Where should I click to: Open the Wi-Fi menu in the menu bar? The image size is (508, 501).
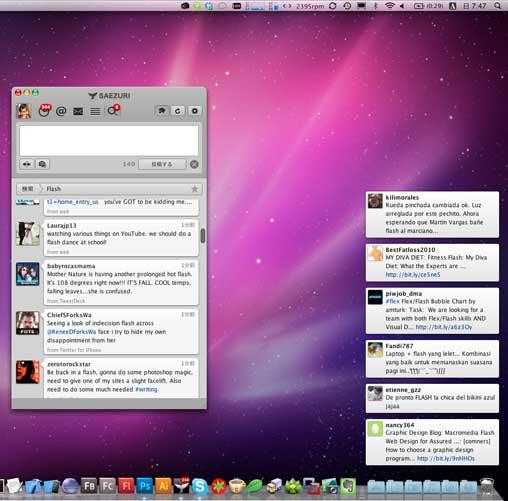pyautogui.click(x=390, y=6)
